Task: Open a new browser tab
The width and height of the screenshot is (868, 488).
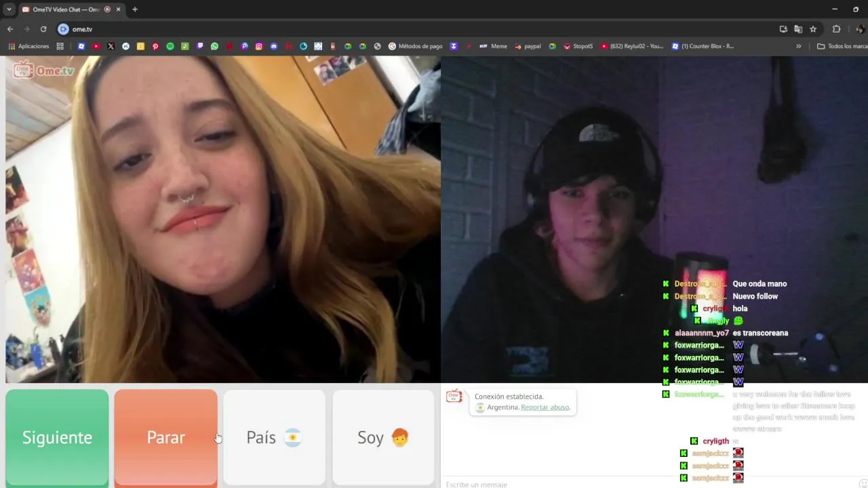Action: point(135,9)
